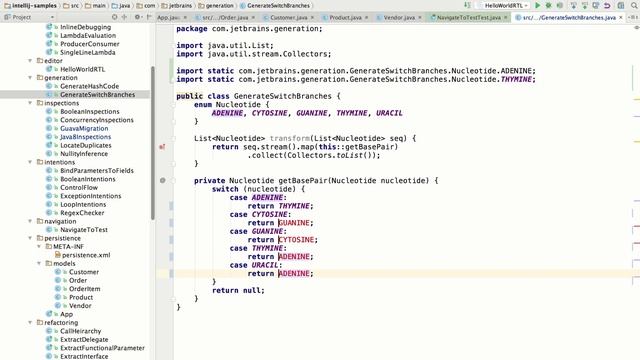Run the HelloWorldRTL configuration with green play
This screenshot has height=360, width=640.
coord(538,5)
